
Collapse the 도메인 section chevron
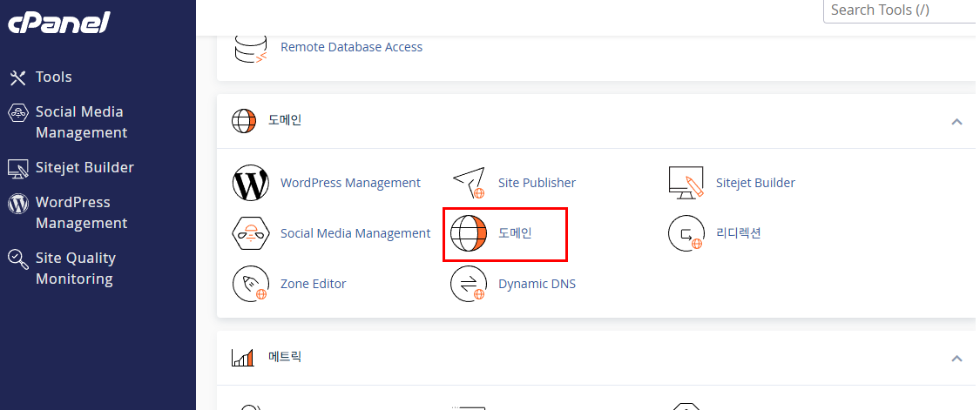coord(956,122)
